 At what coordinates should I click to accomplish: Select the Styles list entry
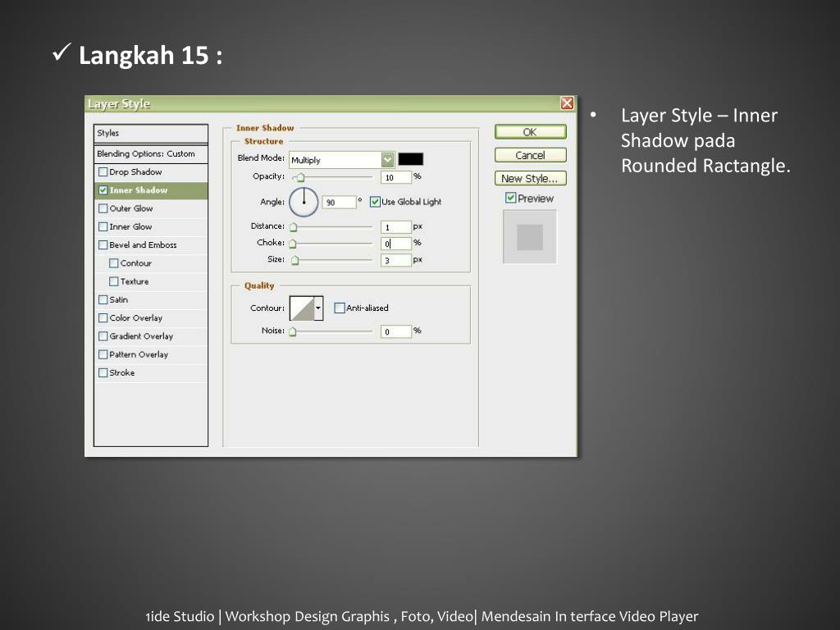coord(151,134)
